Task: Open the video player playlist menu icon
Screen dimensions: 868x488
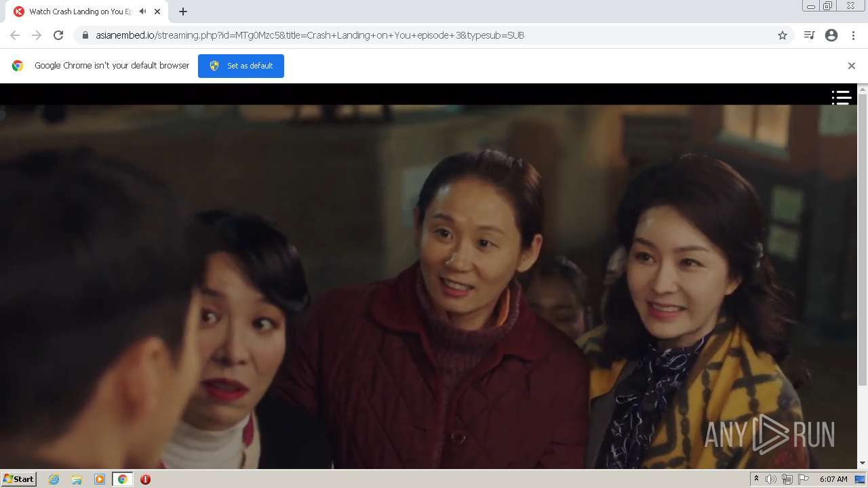Action: [x=842, y=98]
